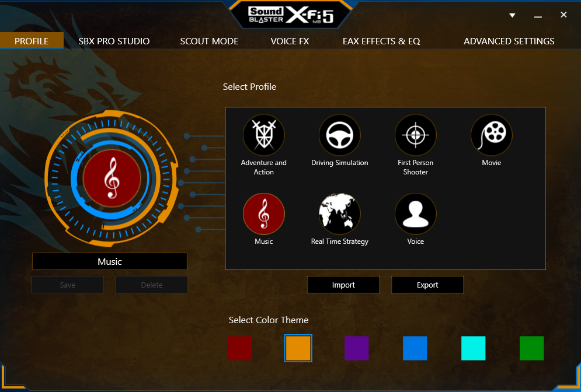
Task: Go to the SCOUT MODE tab
Action: (209, 41)
